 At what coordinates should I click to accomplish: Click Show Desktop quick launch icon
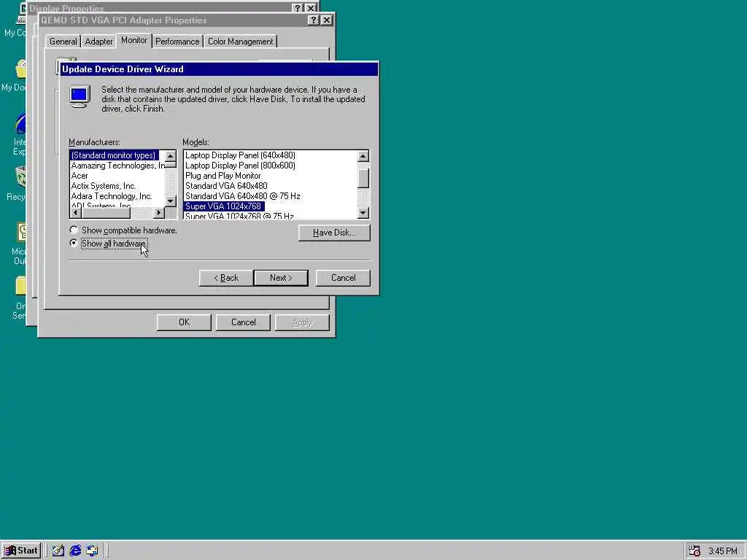[58, 551]
